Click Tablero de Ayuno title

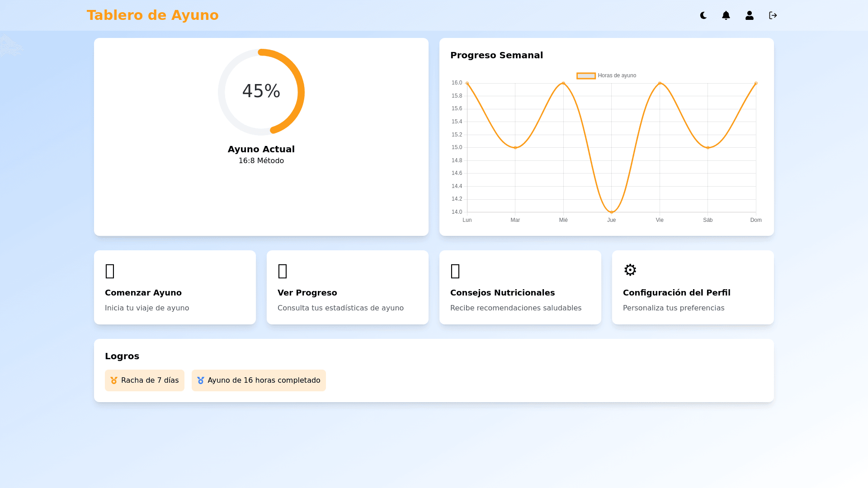pyautogui.click(x=153, y=15)
